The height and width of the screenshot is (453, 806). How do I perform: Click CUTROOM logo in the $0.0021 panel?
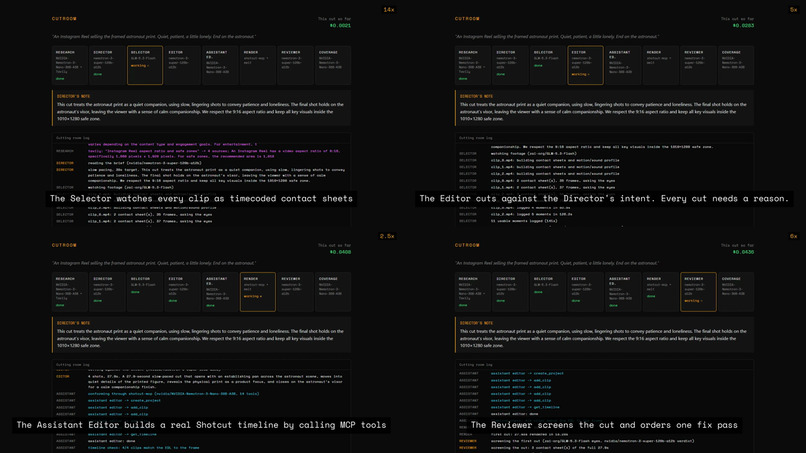coord(64,19)
